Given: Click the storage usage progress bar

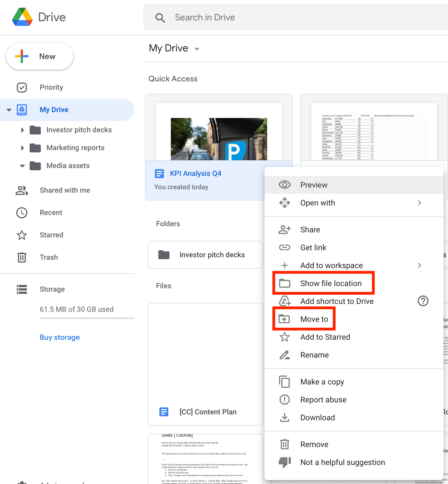Looking at the screenshot, I should click(87, 318).
